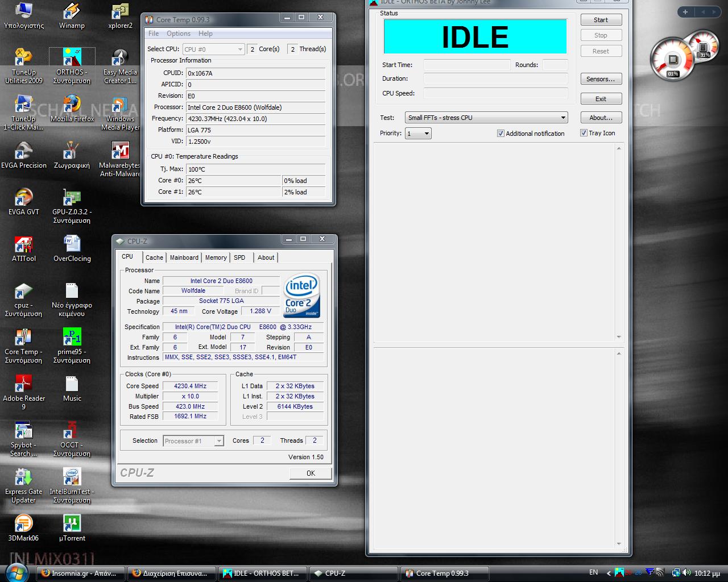Image resolution: width=728 pixels, height=582 pixels.
Task: Open the Adobe Reader 9 desktop icon
Action: (x=23, y=393)
